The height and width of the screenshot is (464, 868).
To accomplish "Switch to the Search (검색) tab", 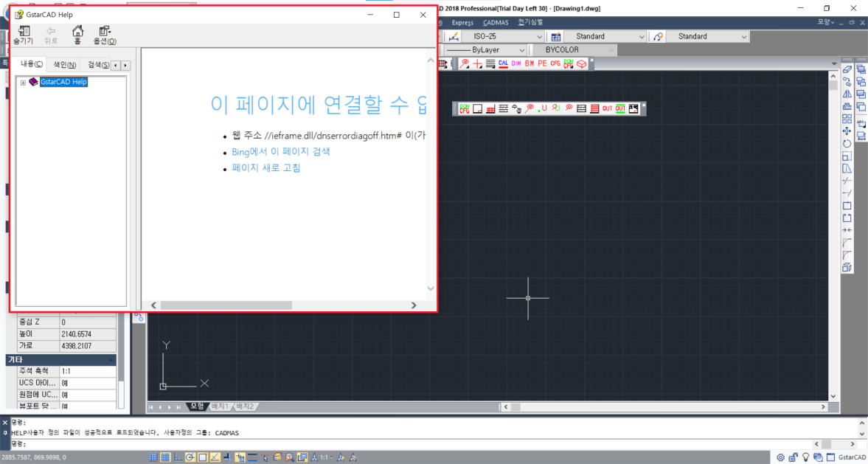I will pos(98,65).
